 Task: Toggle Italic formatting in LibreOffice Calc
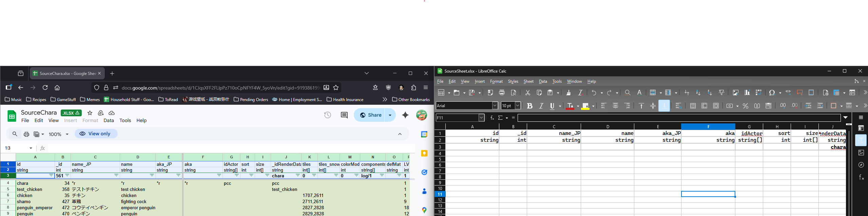[x=541, y=106]
